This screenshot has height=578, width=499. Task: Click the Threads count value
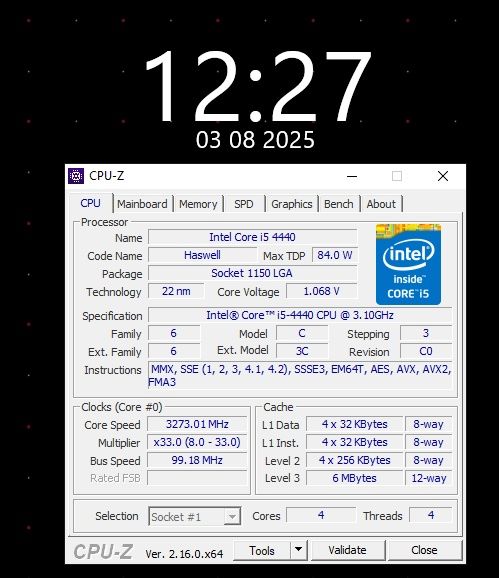pos(431,515)
